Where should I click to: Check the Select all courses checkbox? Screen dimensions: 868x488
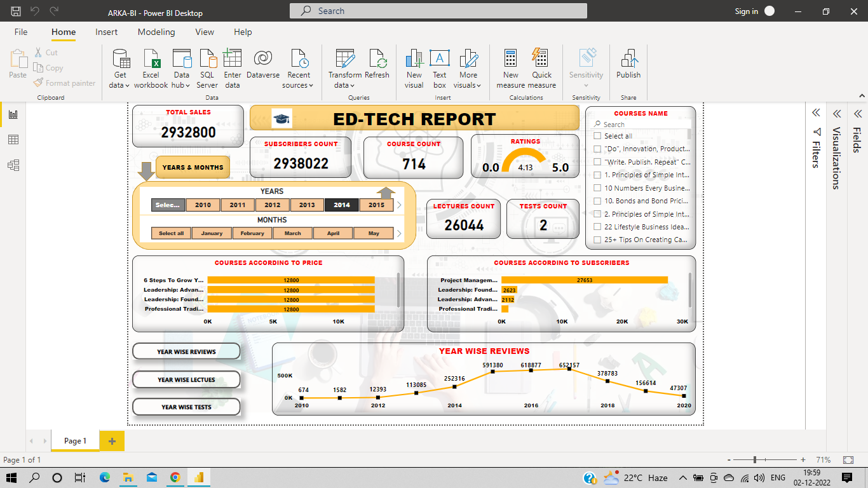(x=597, y=136)
